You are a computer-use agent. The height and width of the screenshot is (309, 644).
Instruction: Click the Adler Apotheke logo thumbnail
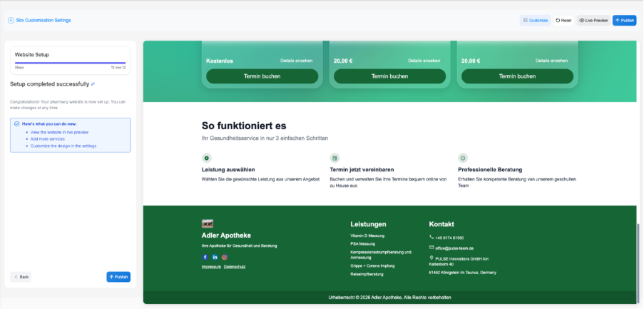[208, 223]
